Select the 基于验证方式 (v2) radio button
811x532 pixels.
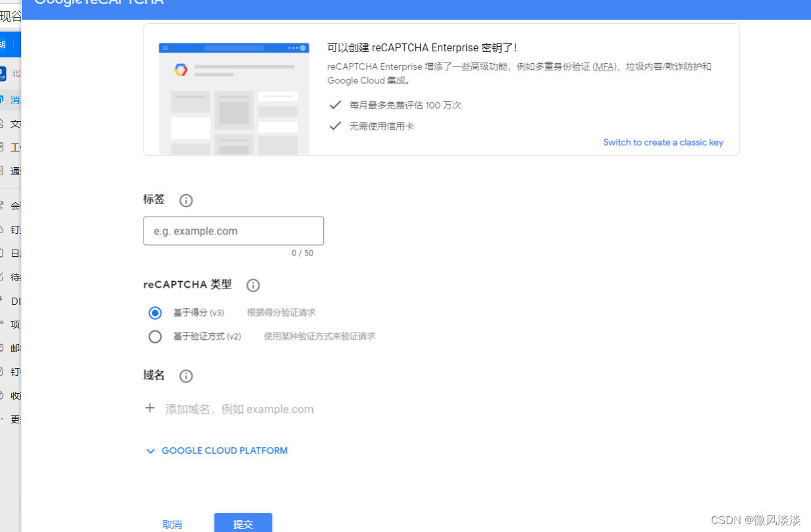coord(155,336)
